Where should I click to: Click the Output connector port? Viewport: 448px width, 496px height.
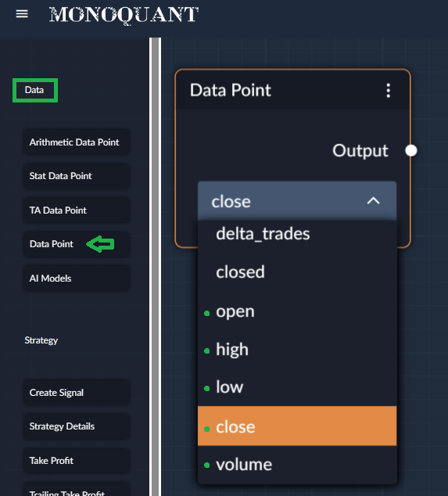coord(411,150)
